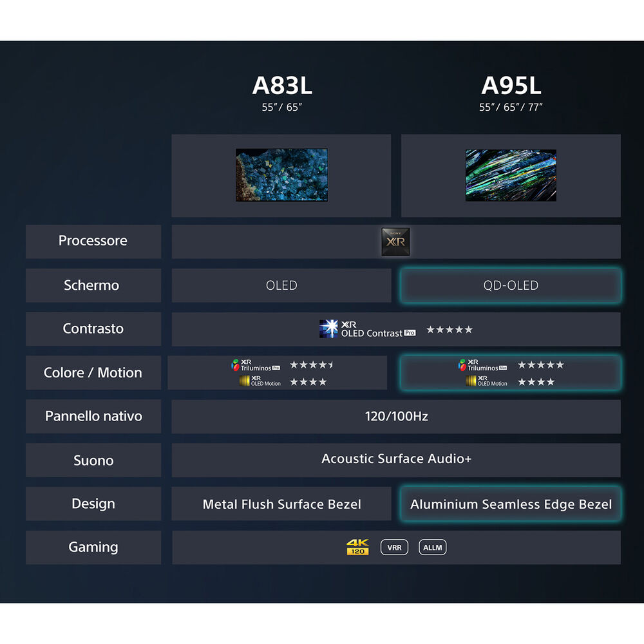
Task: Select the ALLM badge in Gaming row
Action: click(x=432, y=547)
